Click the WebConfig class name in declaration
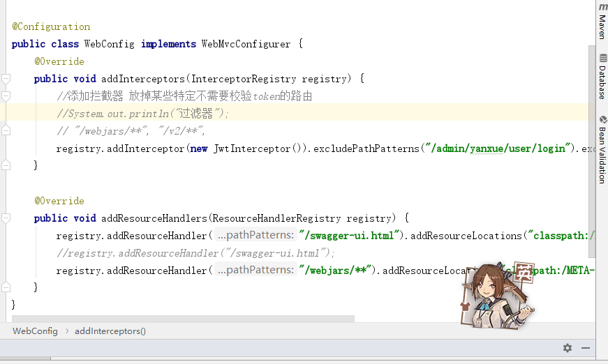The height and width of the screenshot is (364, 608). point(110,44)
